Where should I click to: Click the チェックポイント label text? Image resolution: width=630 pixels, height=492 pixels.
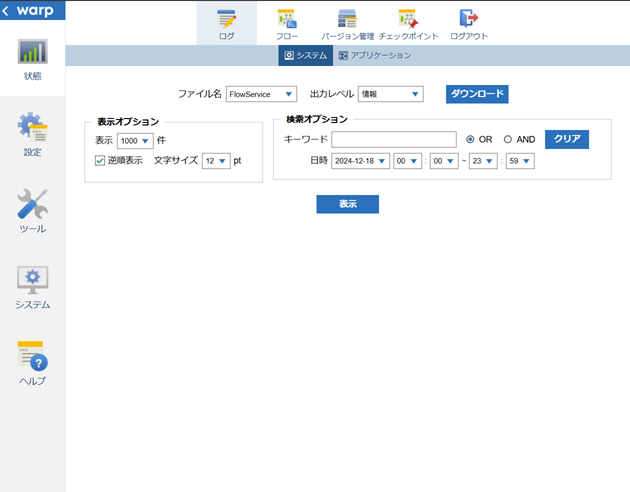point(408,36)
